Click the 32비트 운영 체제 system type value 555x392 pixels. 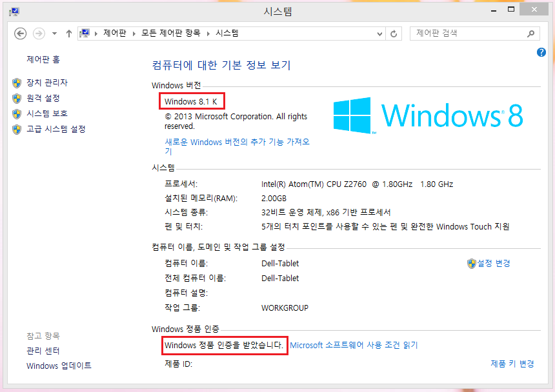click(x=326, y=212)
